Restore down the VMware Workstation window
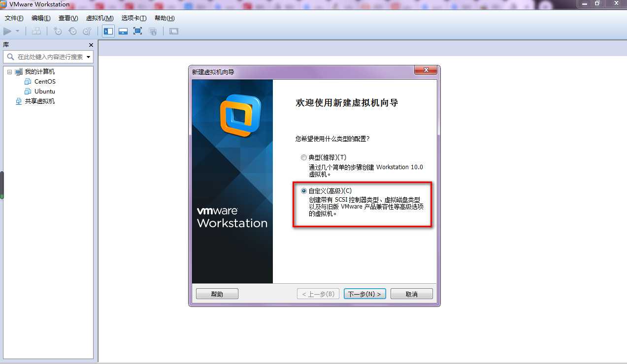 point(597,4)
